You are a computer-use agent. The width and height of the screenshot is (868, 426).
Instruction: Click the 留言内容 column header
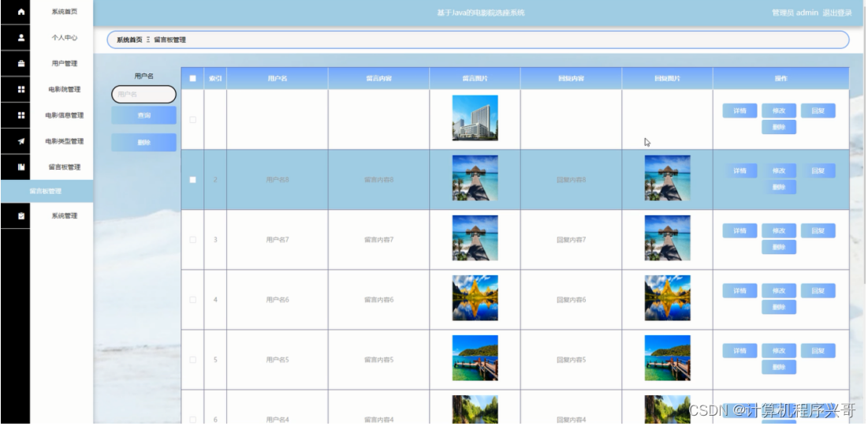click(378, 79)
